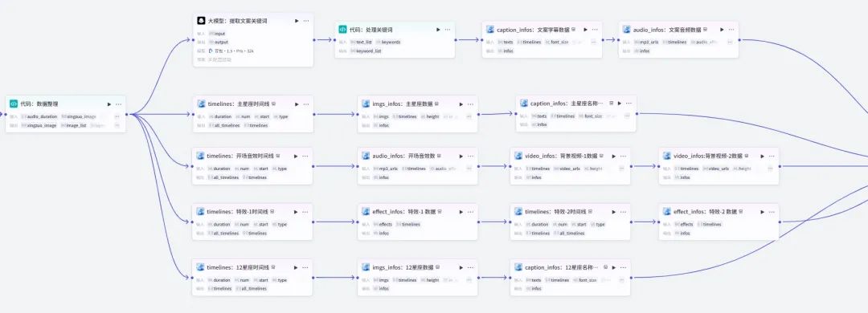This screenshot has height=313, width=868.
Task: Expand hidden inputs in imgs_infos：12星座数据
Action: [469, 280]
